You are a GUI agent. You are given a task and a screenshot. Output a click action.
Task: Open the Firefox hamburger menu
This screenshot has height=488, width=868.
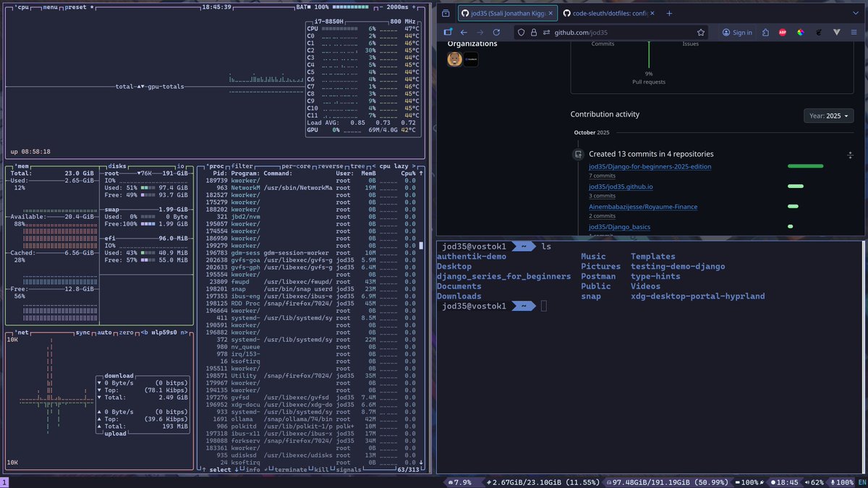854,32
